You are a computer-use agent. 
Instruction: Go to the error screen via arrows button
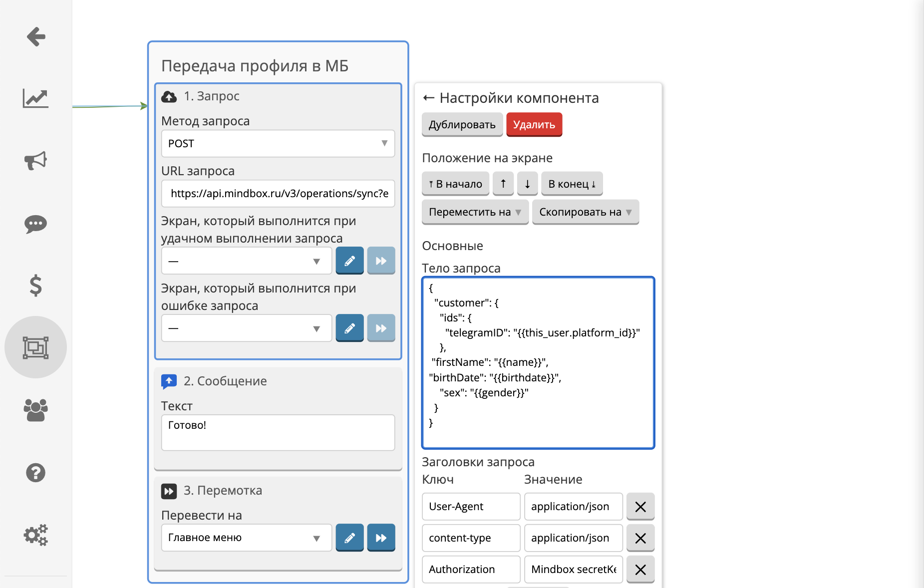click(x=381, y=328)
